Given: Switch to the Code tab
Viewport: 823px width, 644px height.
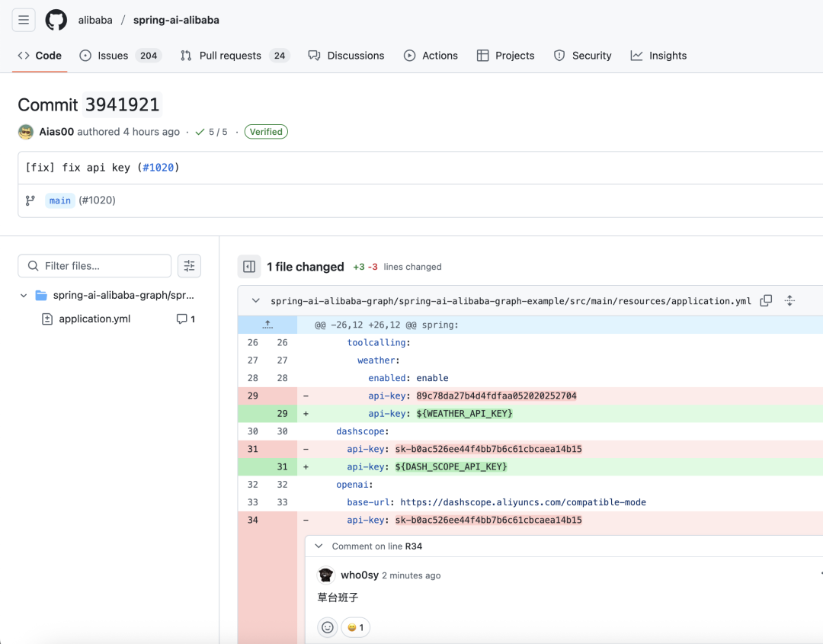Looking at the screenshot, I should tap(40, 56).
